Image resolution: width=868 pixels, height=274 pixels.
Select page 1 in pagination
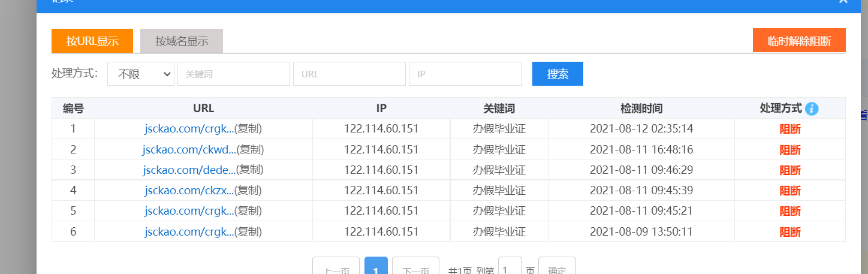[x=376, y=267]
